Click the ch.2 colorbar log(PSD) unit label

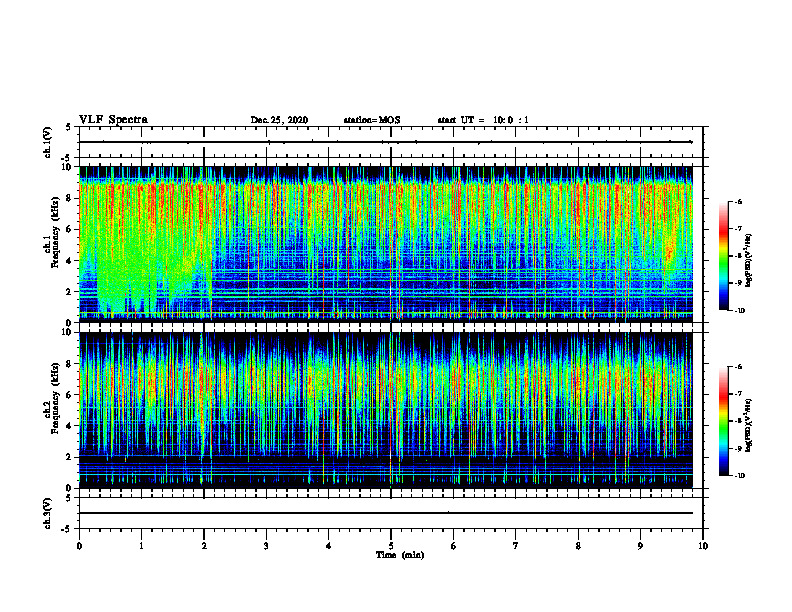click(x=749, y=425)
